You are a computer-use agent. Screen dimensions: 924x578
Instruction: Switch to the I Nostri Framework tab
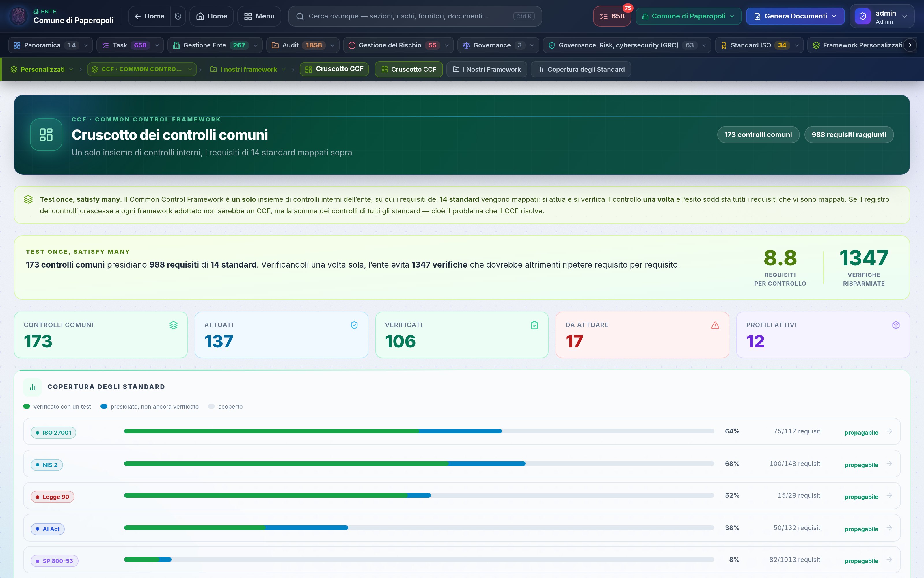tap(487, 69)
